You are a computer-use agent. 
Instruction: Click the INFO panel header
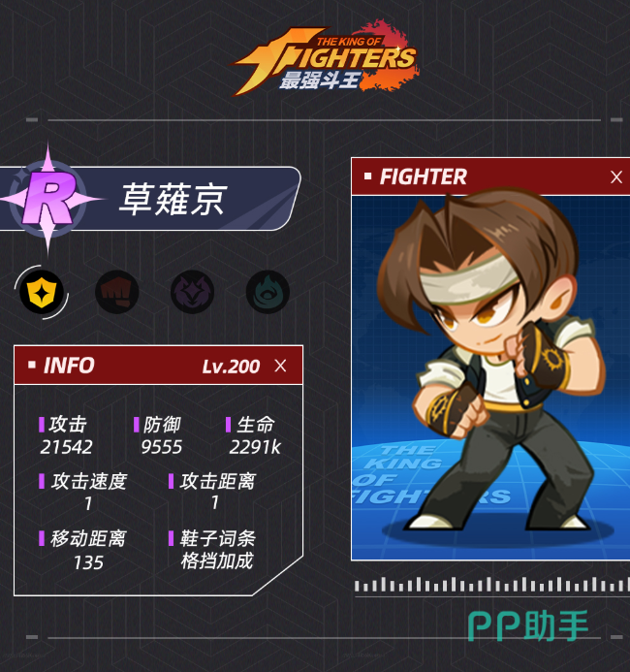tap(158, 366)
